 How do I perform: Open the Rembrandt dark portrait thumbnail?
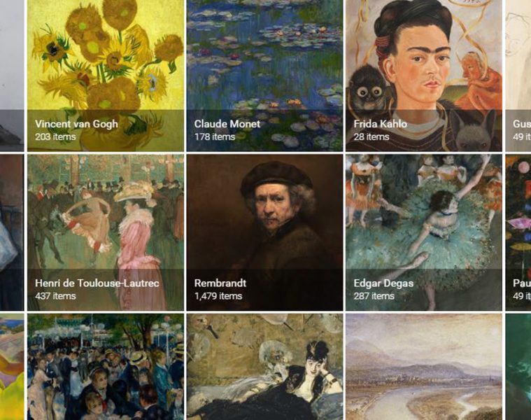265,232
